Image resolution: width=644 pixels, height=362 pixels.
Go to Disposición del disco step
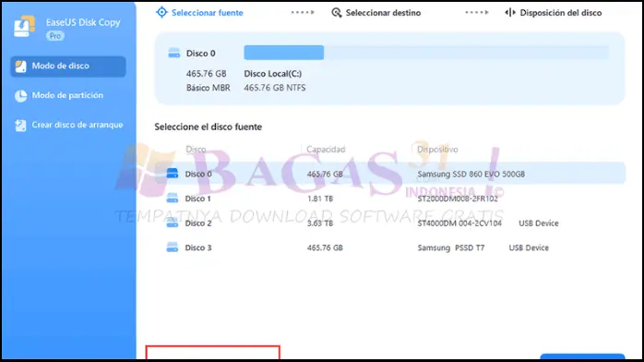click(x=554, y=13)
